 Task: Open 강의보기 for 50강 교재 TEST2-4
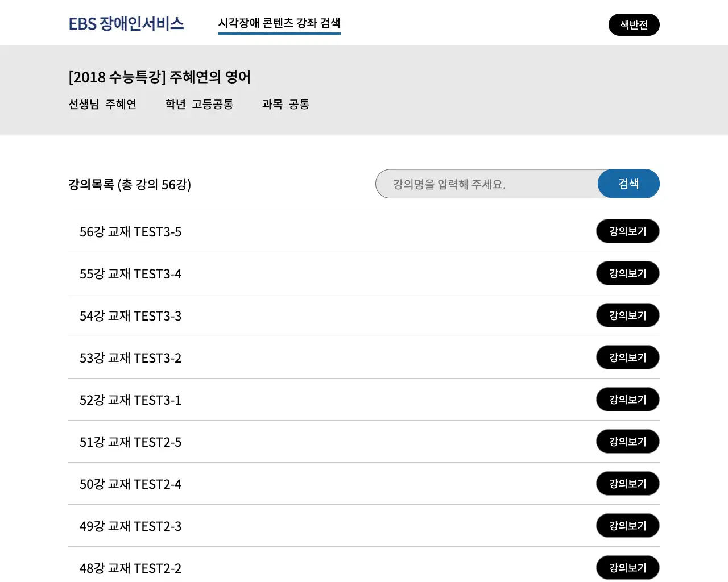[x=627, y=484]
